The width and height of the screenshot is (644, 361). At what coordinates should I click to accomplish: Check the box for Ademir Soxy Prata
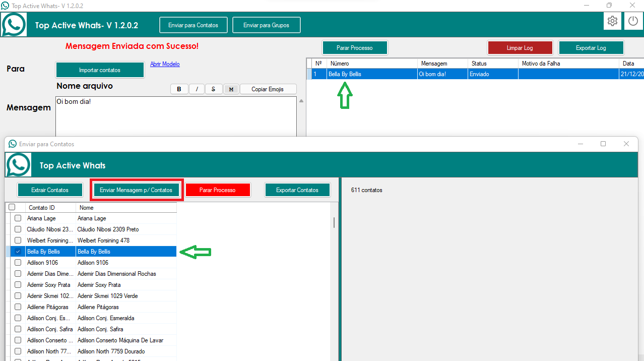click(18, 285)
